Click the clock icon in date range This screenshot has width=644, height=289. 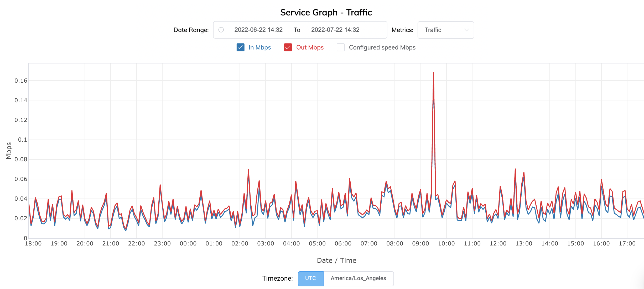pos(221,30)
